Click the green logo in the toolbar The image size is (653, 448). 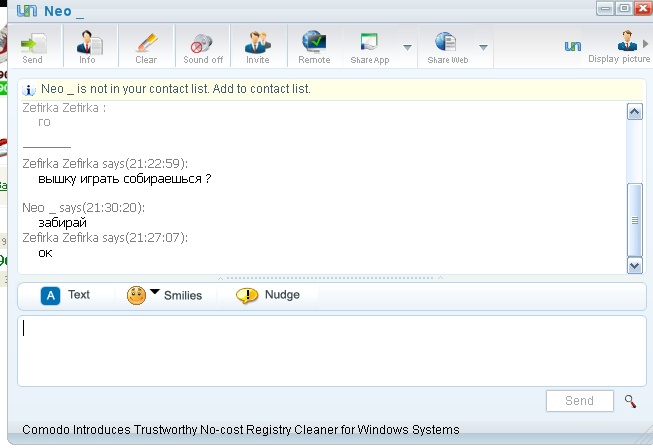573,46
